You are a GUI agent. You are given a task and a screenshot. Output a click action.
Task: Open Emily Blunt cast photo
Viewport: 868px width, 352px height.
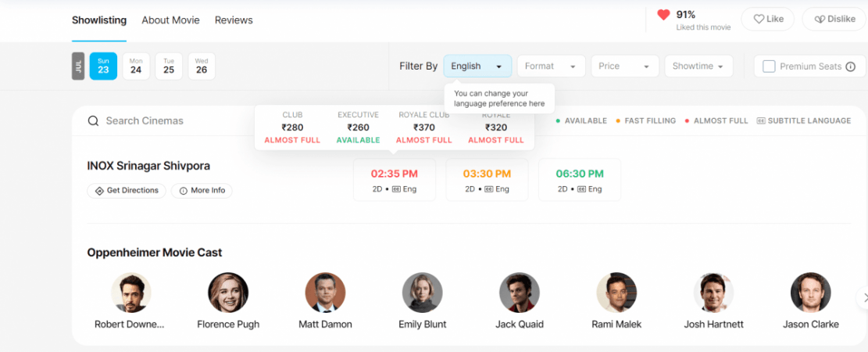tap(423, 292)
